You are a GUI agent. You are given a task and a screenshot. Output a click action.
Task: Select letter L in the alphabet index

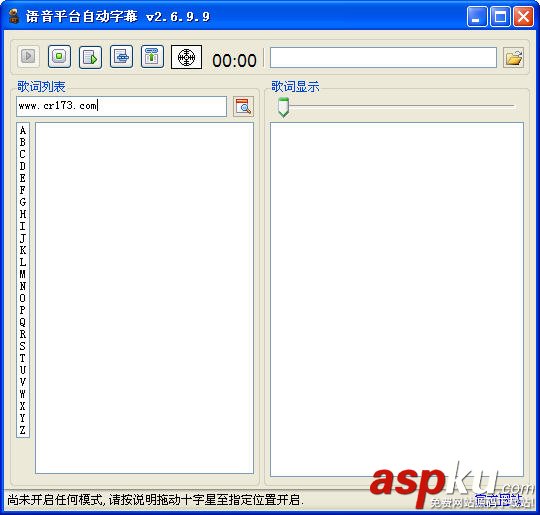[23, 262]
